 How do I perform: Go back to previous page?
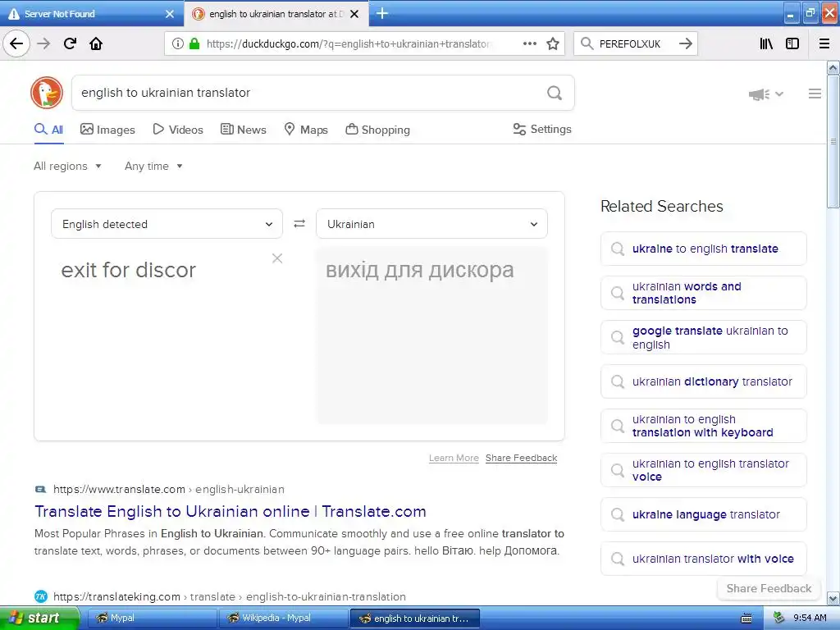[16, 43]
